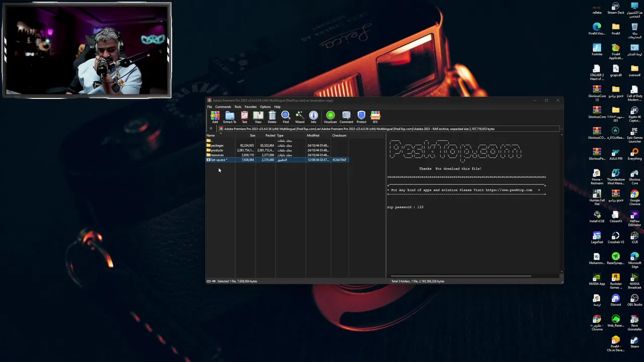The height and width of the screenshot is (362, 644).
Task: Sort by the Size column header
Action: point(246,135)
